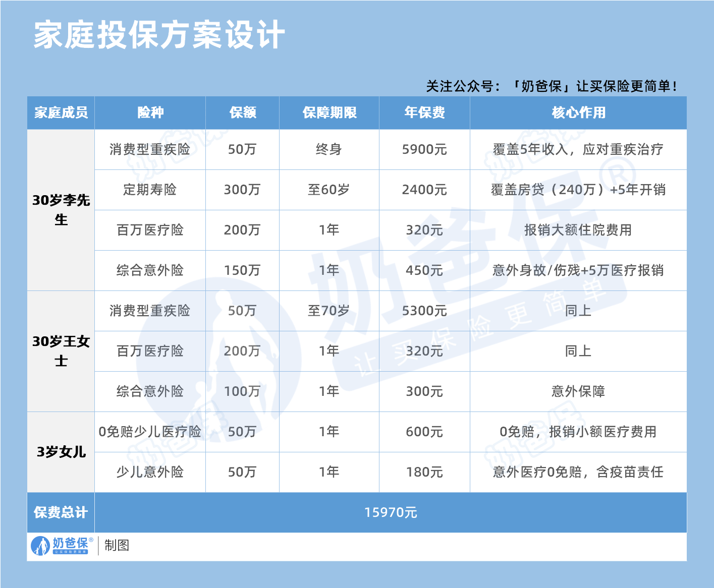This screenshot has height=588, width=714.
Task: Click the blue header bar of 年保费
Action: point(424,113)
